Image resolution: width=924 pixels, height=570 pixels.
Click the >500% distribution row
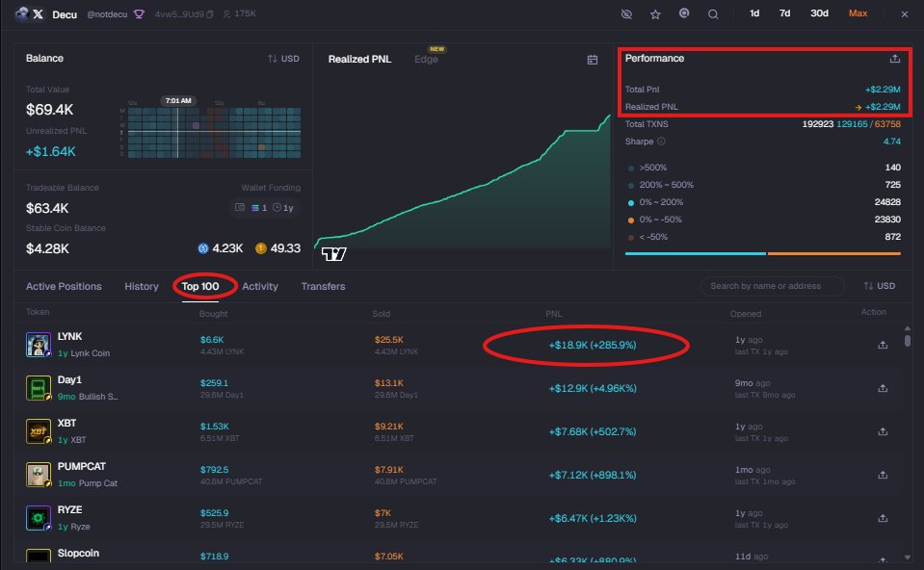(763, 168)
